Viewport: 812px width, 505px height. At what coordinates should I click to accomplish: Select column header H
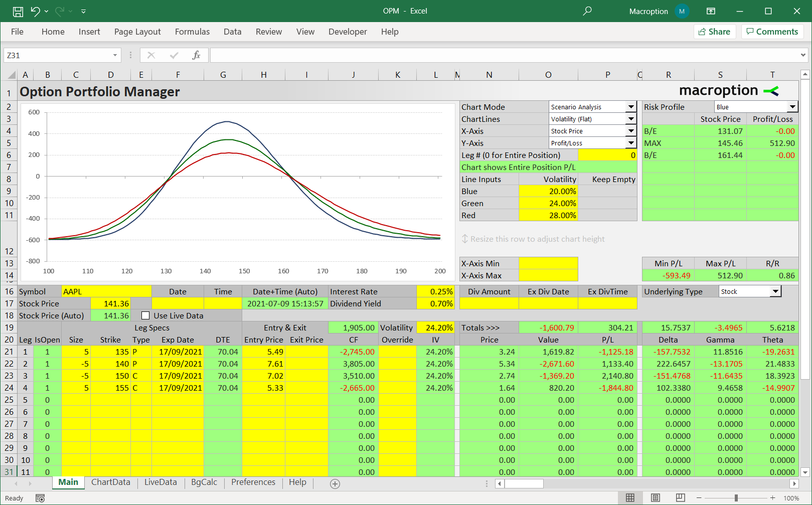point(263,75)
